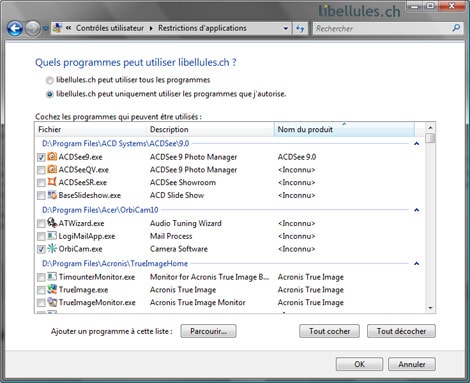Check ATWizard.exe checkbox
The image size is (470, 383).
click(x=41, y=224)
